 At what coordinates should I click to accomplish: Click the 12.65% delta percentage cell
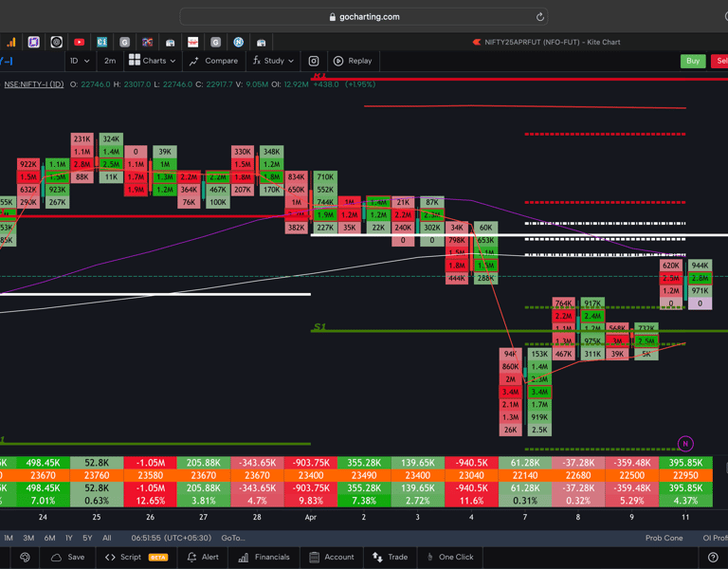pyautogui.click(x=150, y=501)
